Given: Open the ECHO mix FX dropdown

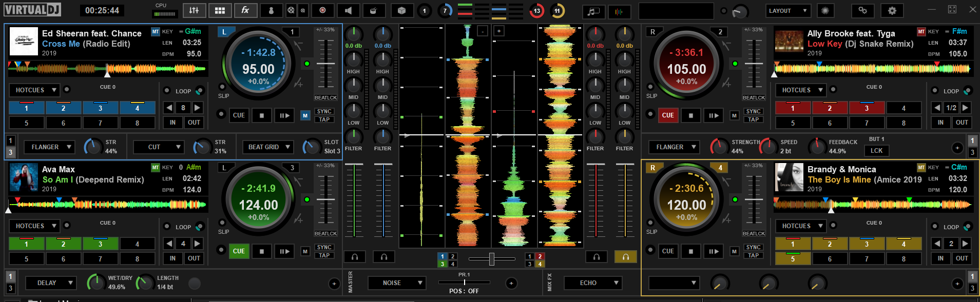Looking at the screenshot, I should (x=593, y=283).
